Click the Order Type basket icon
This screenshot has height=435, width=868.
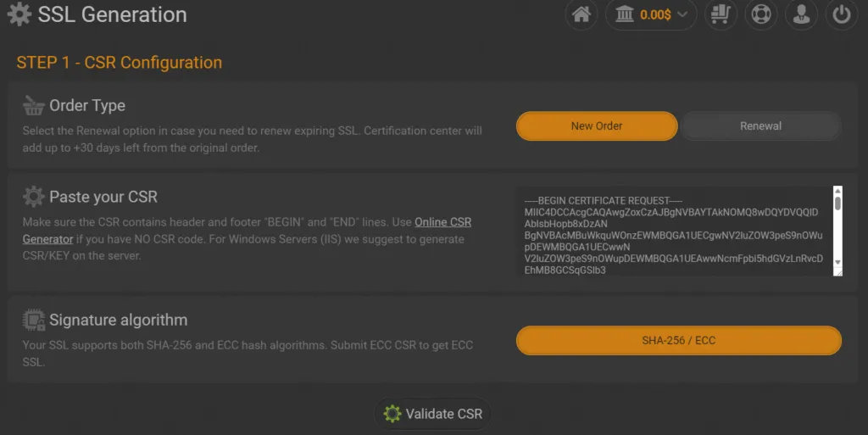point(34,106)
